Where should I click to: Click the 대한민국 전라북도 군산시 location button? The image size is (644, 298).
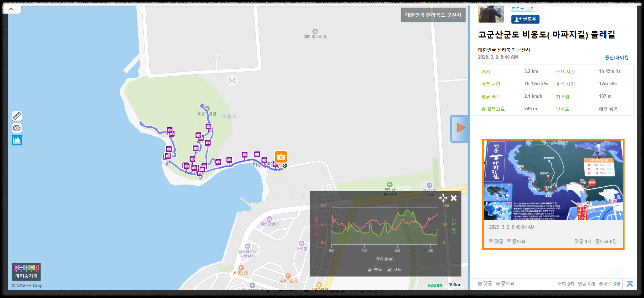433,15
